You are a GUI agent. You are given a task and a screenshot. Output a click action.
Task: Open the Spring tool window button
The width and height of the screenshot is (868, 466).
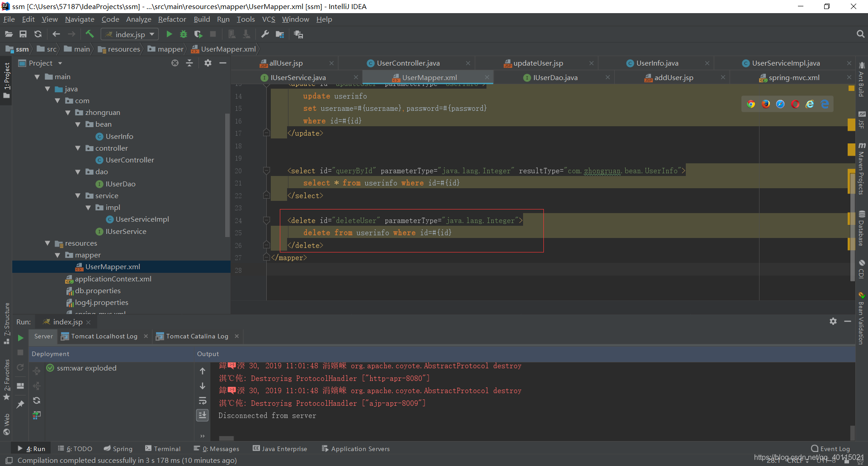118,449
